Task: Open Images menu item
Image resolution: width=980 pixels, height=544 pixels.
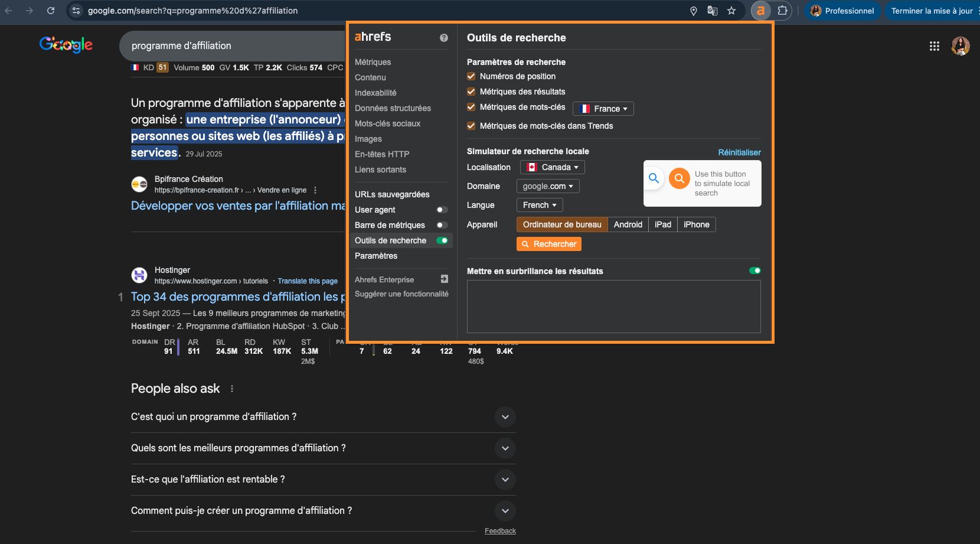Action: [368, 139]
